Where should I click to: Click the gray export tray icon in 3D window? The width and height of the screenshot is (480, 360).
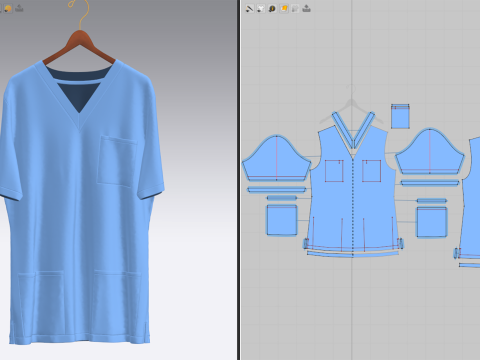[x=19, y=8]
